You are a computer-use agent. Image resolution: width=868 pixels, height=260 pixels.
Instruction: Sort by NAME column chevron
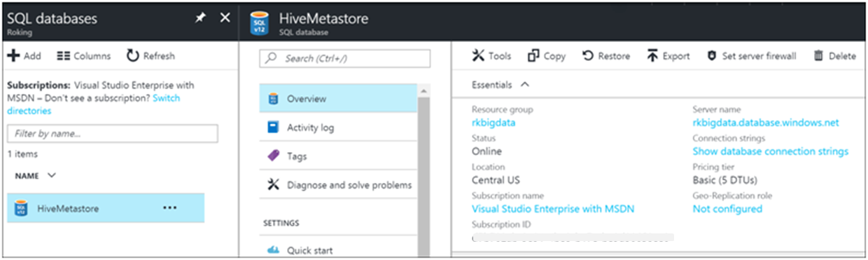(51, 175)
